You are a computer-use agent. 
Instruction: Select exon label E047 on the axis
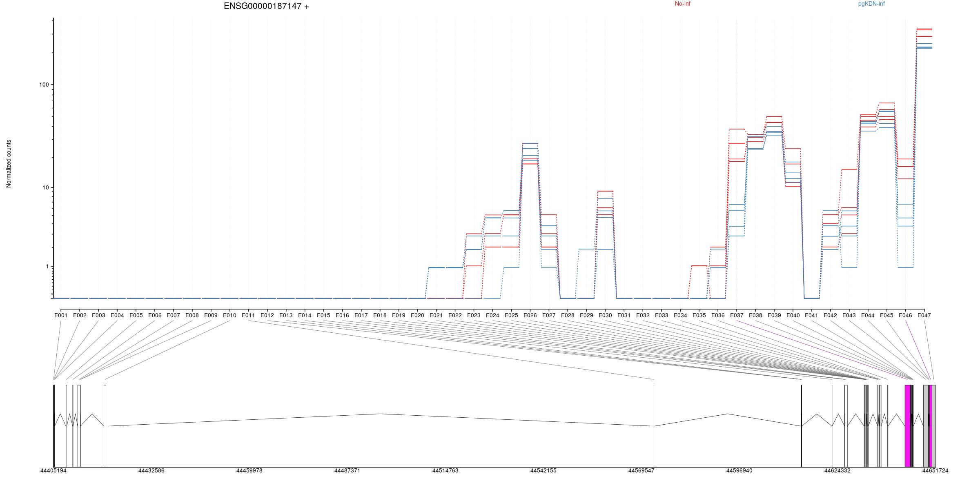tap(924, 316)
